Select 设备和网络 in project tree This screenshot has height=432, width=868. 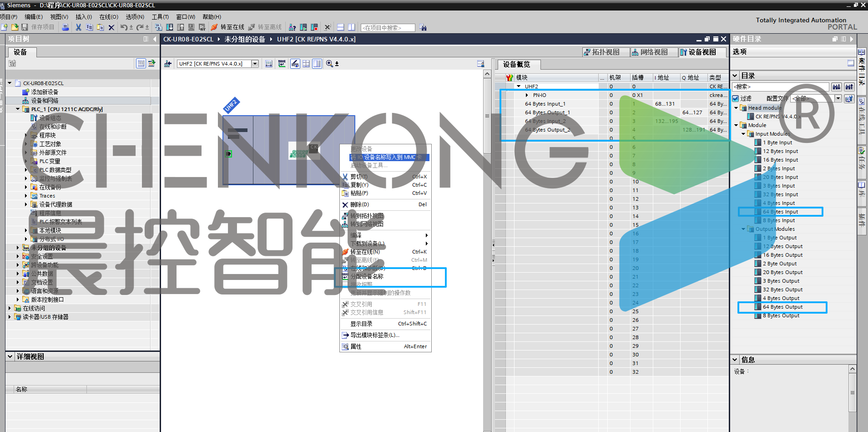45,101
